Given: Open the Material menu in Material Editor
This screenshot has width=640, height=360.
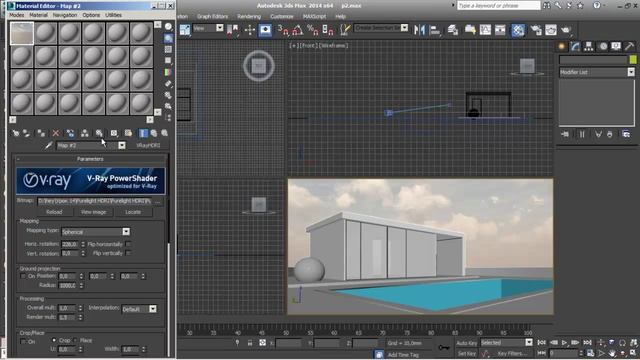Looking at the screenshot, I should [x=38, y=15].
